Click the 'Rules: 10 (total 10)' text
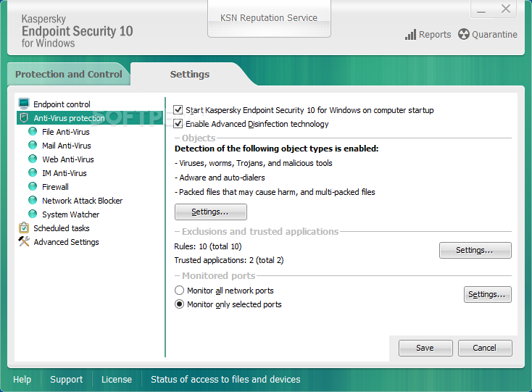The height and width of the screenshot is (392, 532). point(207,246)
